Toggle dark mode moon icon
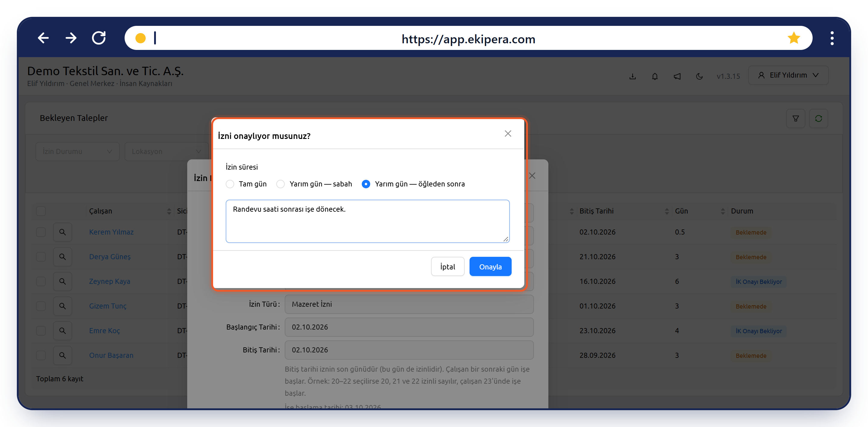 point(699,76)
